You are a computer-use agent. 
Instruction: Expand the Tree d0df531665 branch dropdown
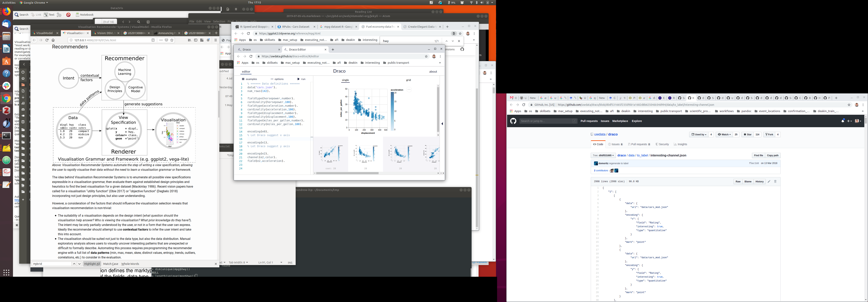click(603, 155)
